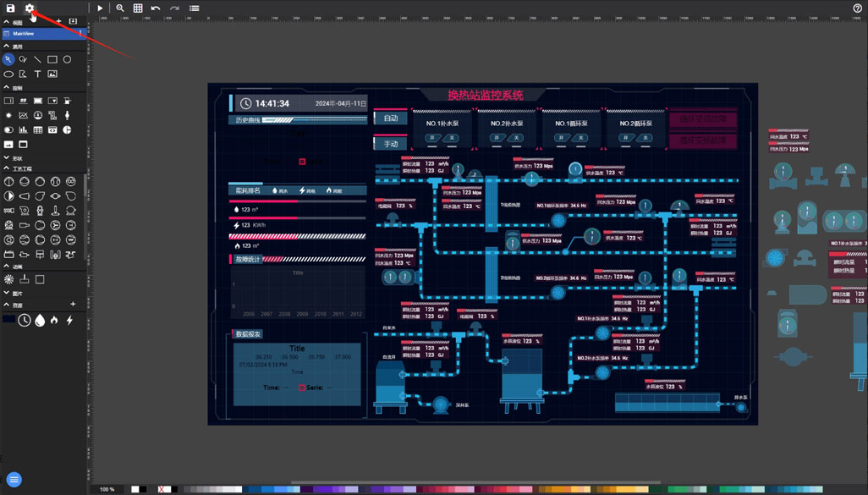Add a new resource with plus button
Image resolution: width=868 pixels, height=495 pixels.
pyautogui.click(x=73, y=305)
